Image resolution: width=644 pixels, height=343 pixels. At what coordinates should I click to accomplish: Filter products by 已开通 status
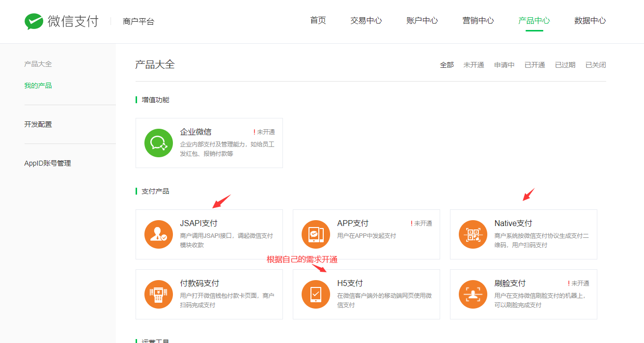pyautogui.click(x=534, y=65)
